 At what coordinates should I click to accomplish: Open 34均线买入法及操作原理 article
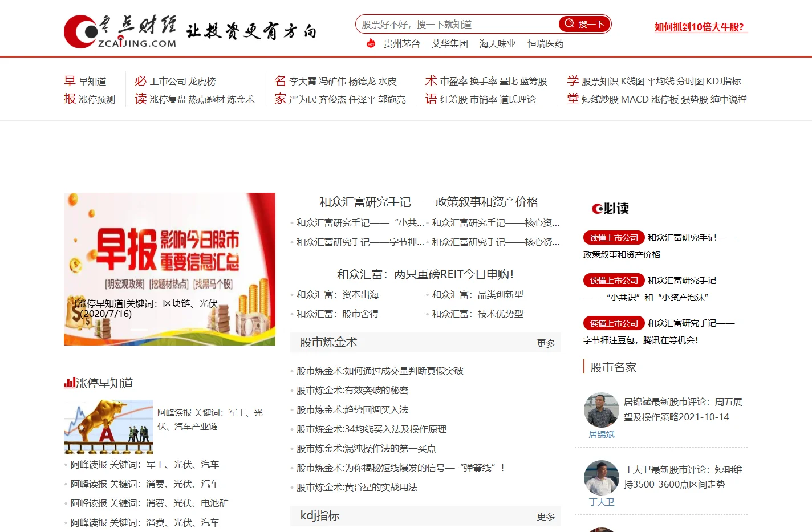[371, 429]
